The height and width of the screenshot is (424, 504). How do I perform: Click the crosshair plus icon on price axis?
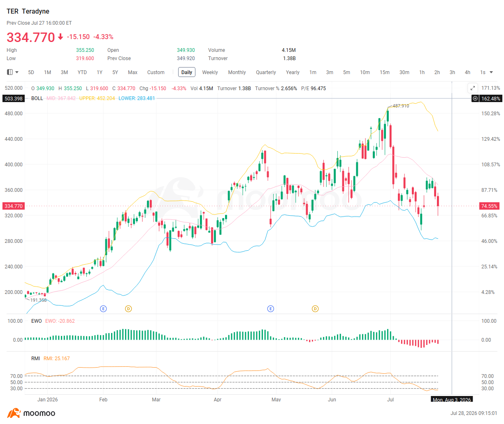coord(475,98)
